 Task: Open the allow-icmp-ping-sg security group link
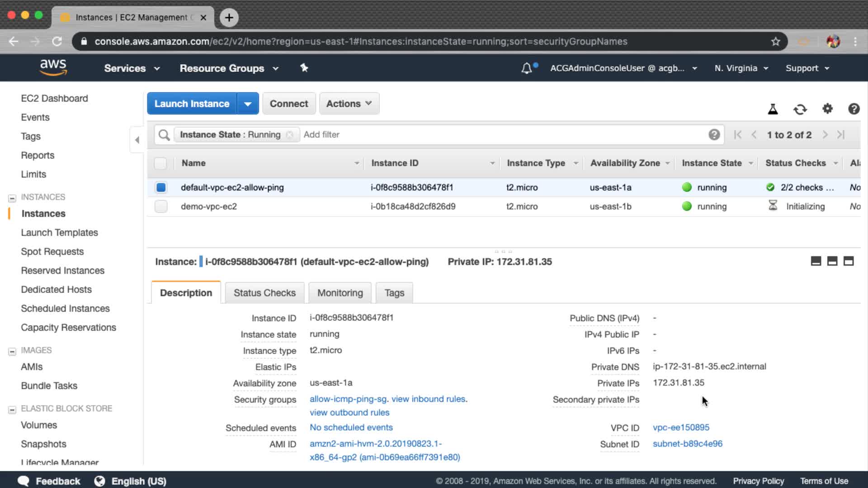pos(348,399)
